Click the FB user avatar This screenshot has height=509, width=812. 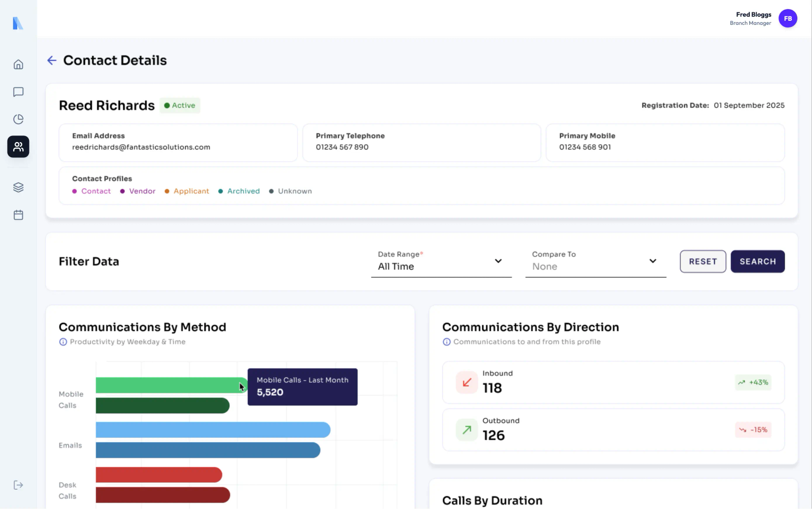[788, 18]
